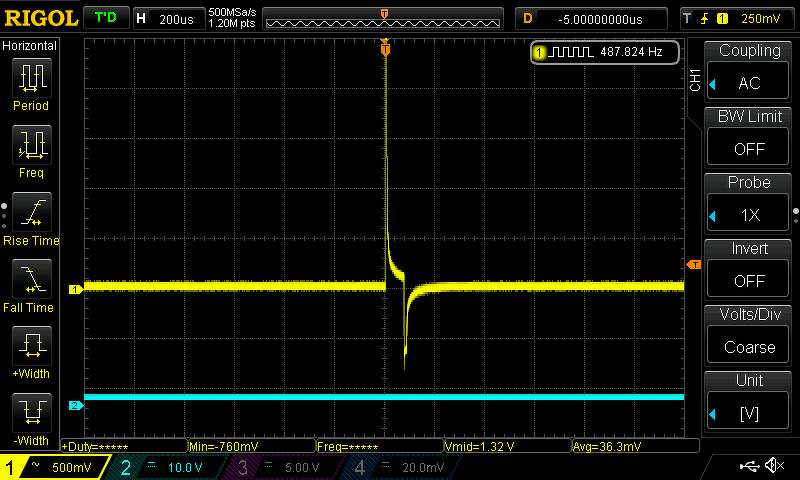This screenshot has height=480, width=800.
Task: Click the trigger level 250mV readout
Action: click(x=760, y=19)
